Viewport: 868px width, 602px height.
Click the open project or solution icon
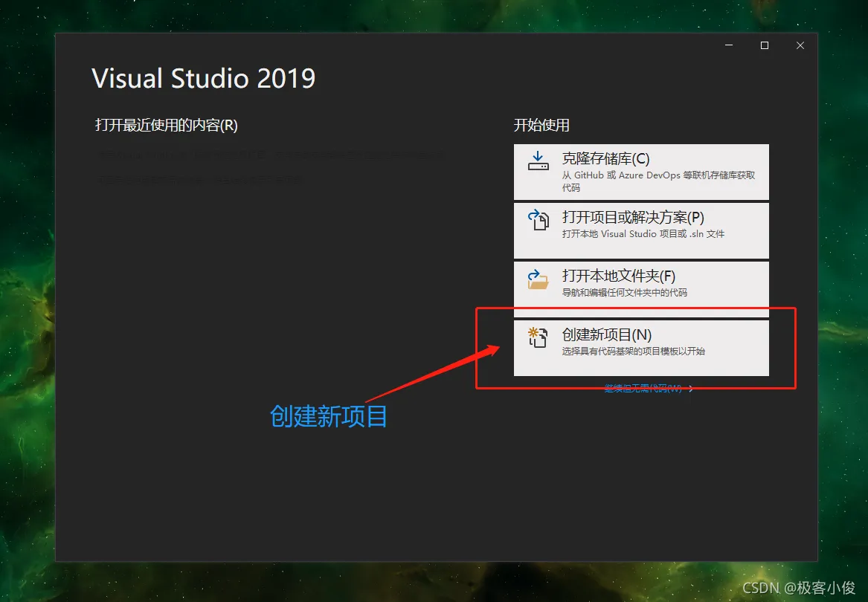click(538, 220)
